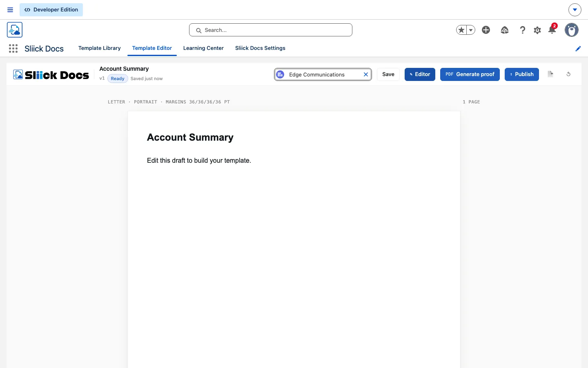Image resolution: width=588 pixels, height=368 pixels.
Task: Open the favorites list dropdown arrow
Action: pos(471,30)
